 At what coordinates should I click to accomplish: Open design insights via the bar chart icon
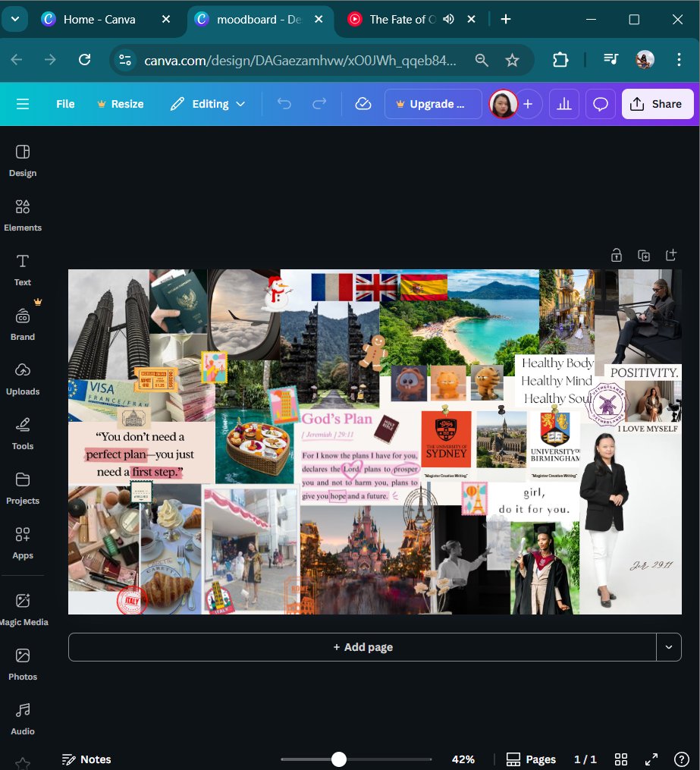point(563,104)
